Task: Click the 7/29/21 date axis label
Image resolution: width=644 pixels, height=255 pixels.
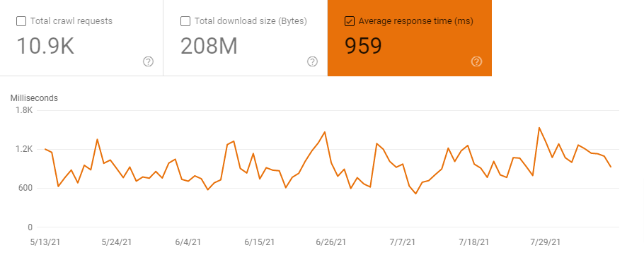Action: [x=545, y=242]
